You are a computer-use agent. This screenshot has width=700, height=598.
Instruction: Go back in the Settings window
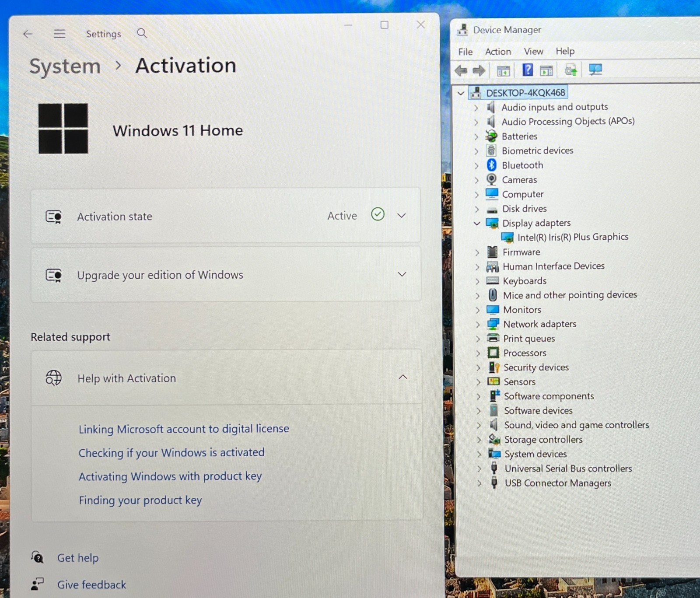click(28, 34)
